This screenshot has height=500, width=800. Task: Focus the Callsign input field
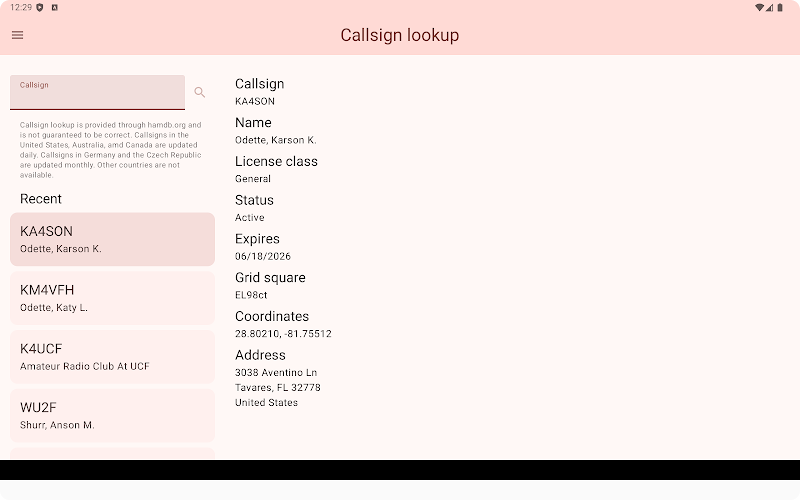click(x=97, y=93)
